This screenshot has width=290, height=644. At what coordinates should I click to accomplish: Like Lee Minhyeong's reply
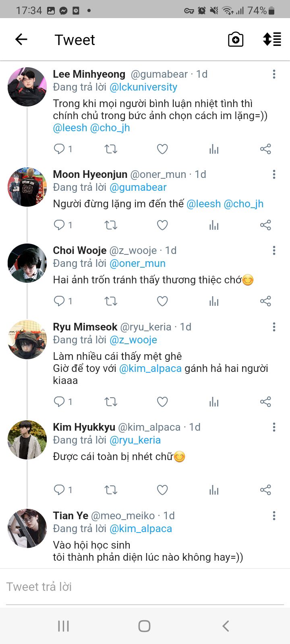tap(162, 149)
